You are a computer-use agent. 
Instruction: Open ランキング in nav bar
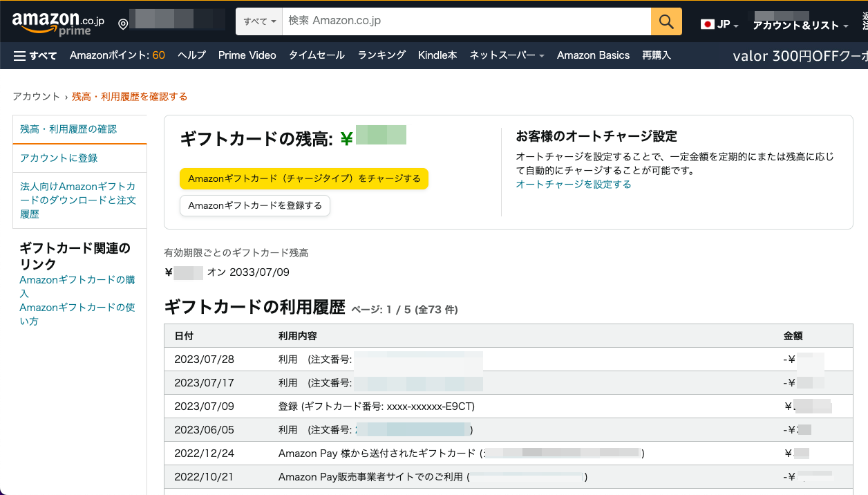(x=381, y=55)
